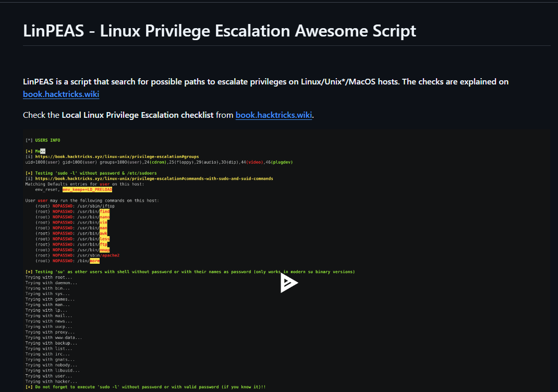Click the highlighted 'find' binary name

pyautogui.click(x=104, y=212)
